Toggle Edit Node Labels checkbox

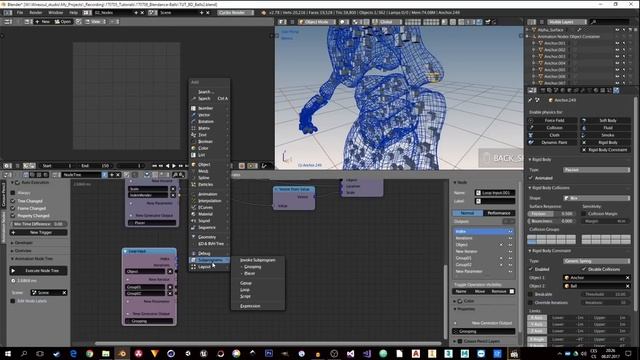point(13,301)
